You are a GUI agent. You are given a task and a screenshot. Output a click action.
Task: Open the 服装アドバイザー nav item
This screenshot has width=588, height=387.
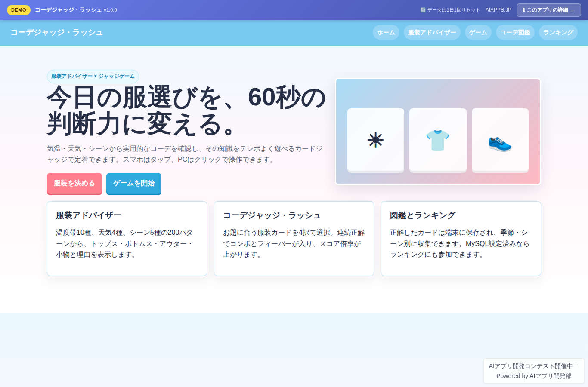pos(432,32)
